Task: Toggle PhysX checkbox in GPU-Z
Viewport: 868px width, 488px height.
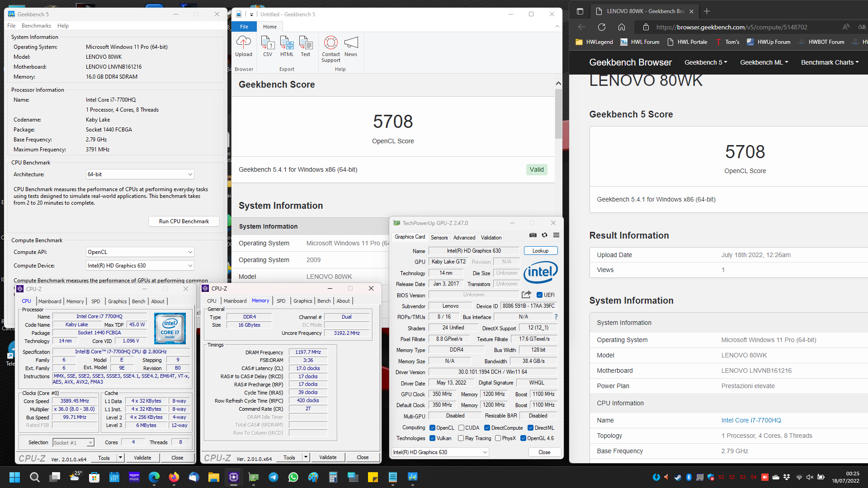Action: pyautogui.click(x=498, y=438)
